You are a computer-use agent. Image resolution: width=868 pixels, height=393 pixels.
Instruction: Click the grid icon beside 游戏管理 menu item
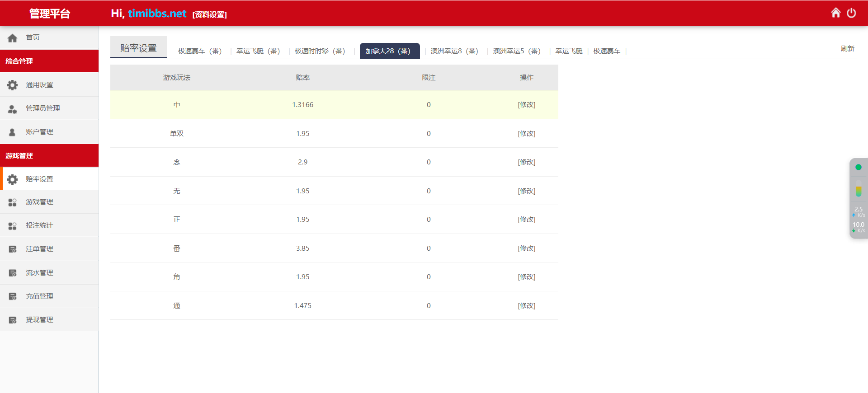coord(13,202)
